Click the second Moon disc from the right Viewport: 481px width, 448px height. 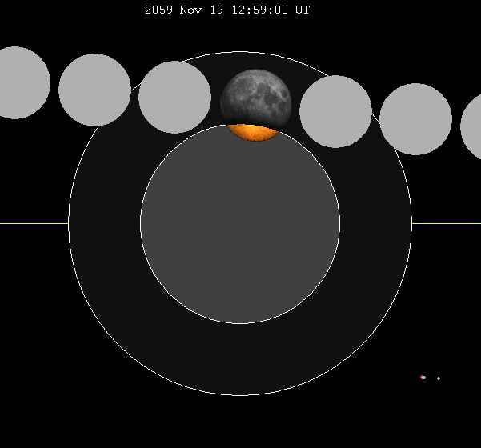[415, 118]
